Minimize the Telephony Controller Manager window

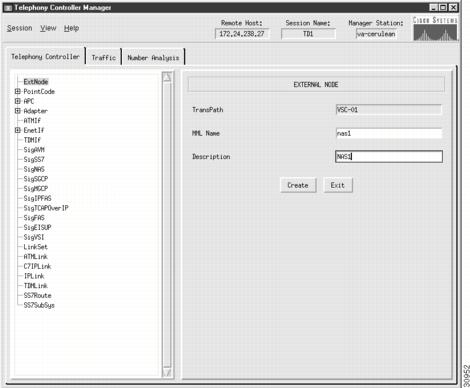click(433, 7)
